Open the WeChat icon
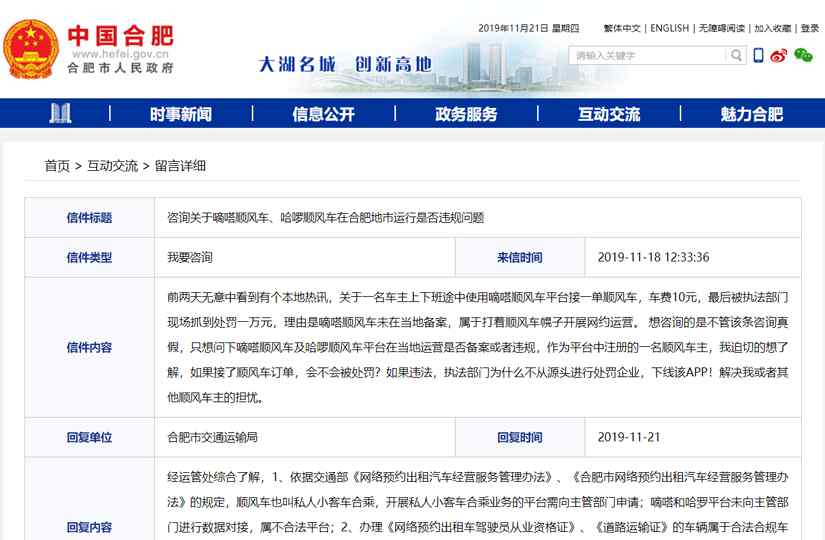The height and width of the screenshot is (540, 825). 803,55
